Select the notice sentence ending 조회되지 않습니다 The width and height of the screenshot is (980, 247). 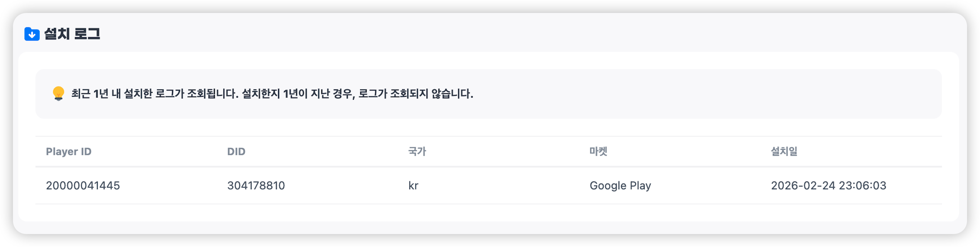coord(358,94)
